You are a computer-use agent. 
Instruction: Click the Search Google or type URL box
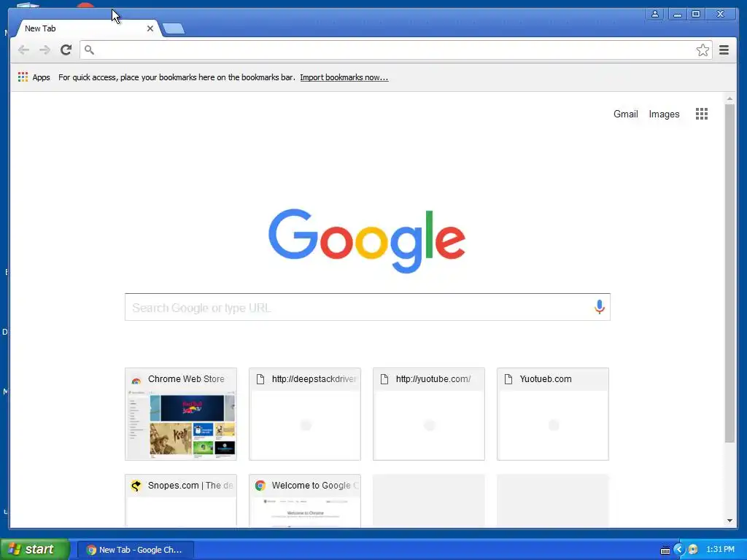click(368, 307)
